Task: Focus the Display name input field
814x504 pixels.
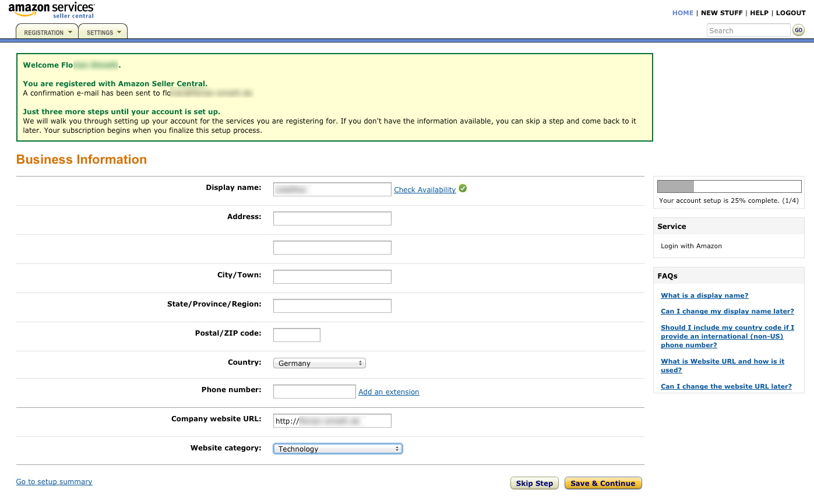Action: (332, 189)
